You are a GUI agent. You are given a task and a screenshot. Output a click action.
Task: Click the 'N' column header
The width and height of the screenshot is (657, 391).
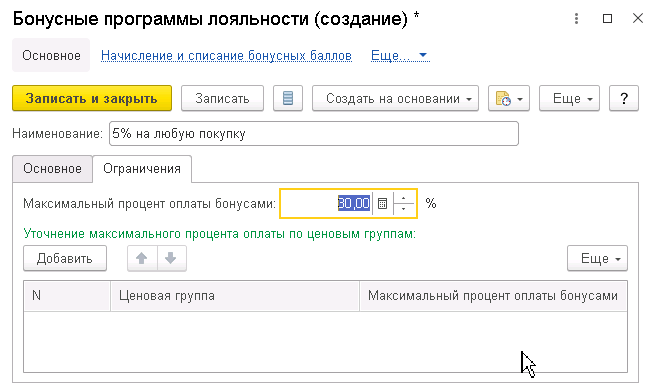point(67,296)
